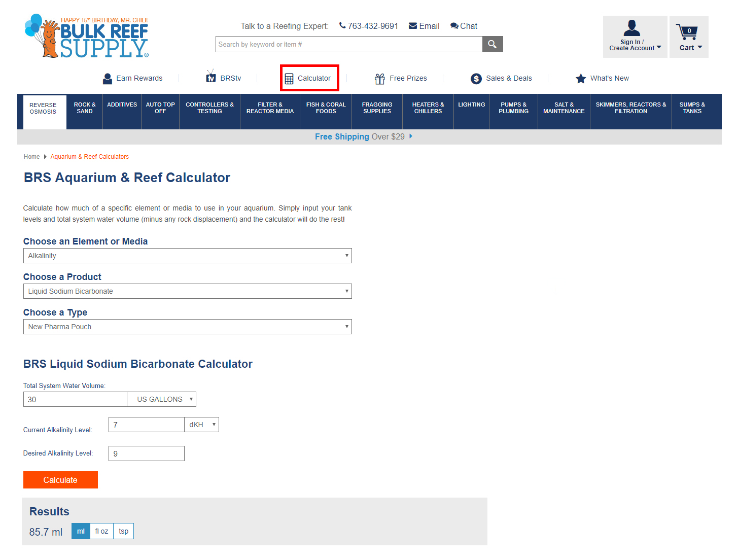Screen dimensions: 738x560
Task: Click the 85.7 ml result value
Action: pyautogui.click(x=46, y=532)
